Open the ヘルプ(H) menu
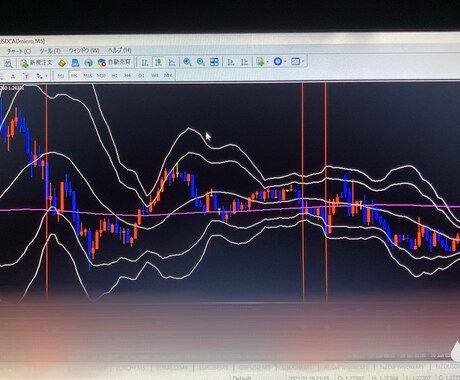This screenshot has height=380, width=460. coord(119,50)
